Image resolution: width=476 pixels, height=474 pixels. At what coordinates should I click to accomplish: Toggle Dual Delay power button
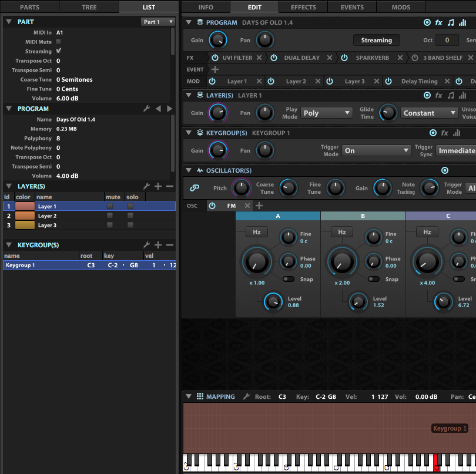274,58
